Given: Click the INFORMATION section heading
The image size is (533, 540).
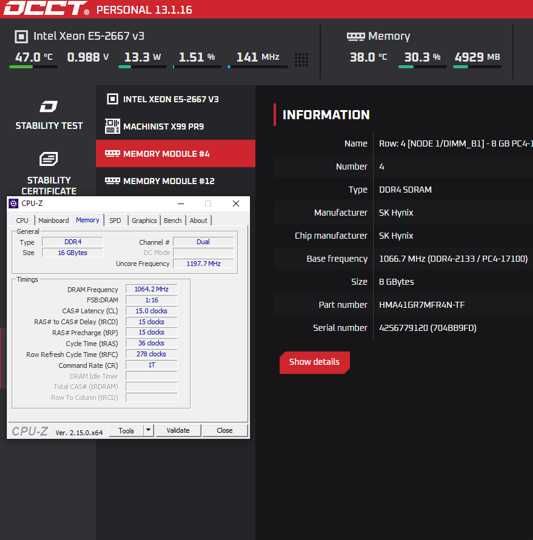Looking at the screenshot, I should tap(326, 115).
